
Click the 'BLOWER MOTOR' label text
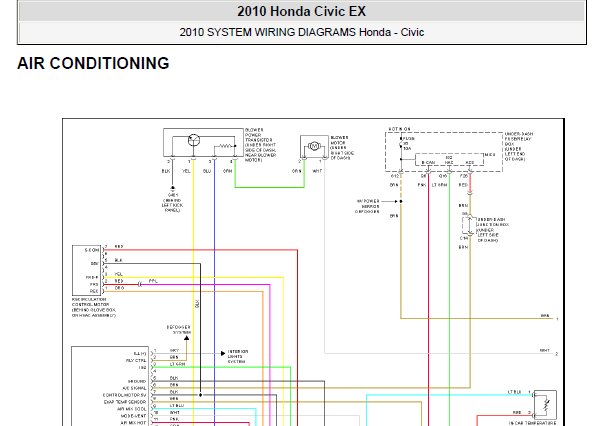(342, 148)
